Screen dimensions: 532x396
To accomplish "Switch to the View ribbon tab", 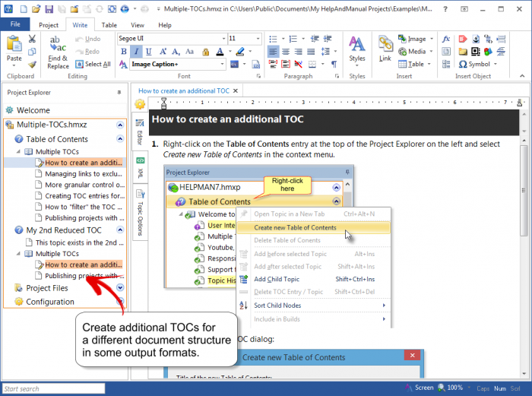I will (x=138, y=25).
